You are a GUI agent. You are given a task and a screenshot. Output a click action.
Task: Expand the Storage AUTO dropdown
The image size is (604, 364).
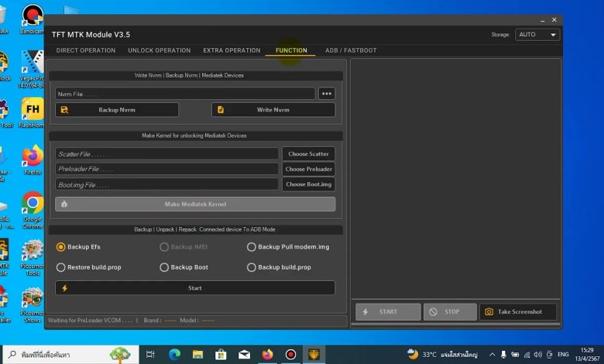click(537, 35)
